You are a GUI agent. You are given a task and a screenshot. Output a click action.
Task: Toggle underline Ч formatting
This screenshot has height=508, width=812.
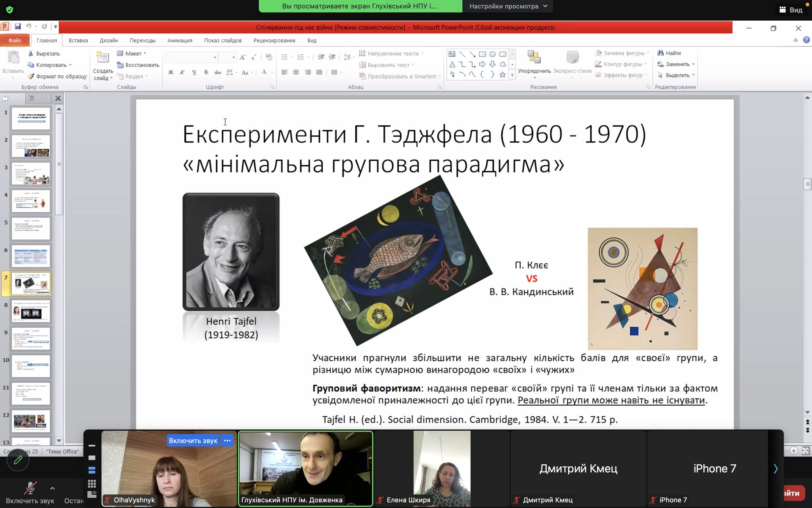pos(194,72)
